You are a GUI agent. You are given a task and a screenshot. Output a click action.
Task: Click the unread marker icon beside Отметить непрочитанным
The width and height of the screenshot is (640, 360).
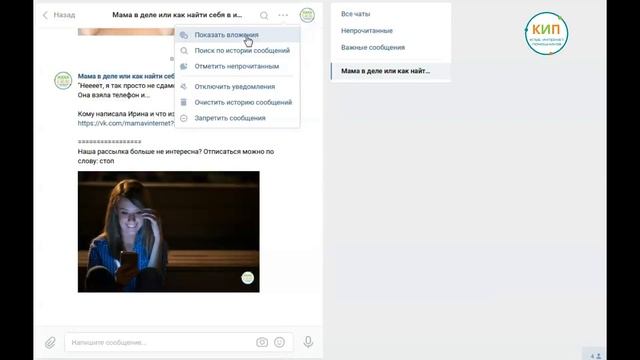(x=184, y=66)
